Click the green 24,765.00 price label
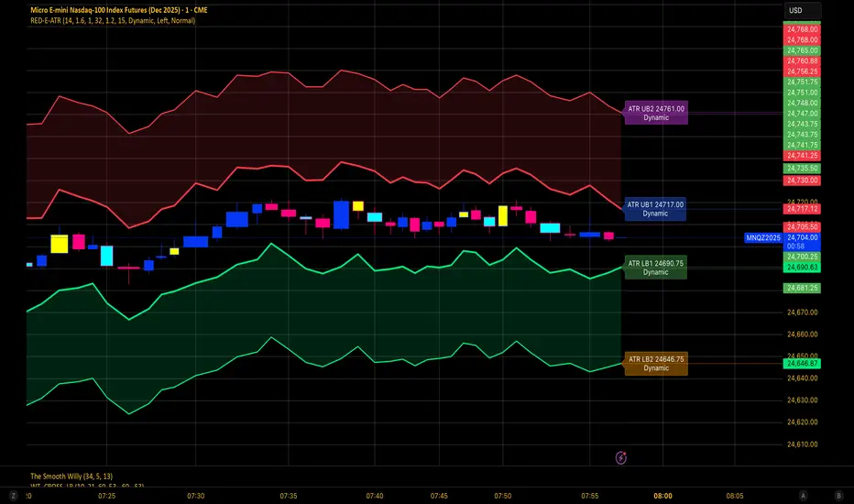This screenshot has width=854, height=504. [x=803, y=50]
